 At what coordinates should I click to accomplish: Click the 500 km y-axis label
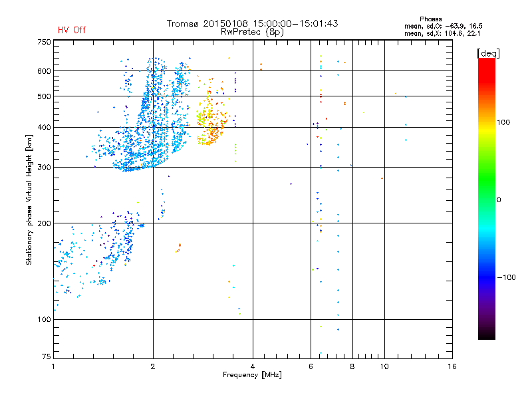(x=44, y=96)
